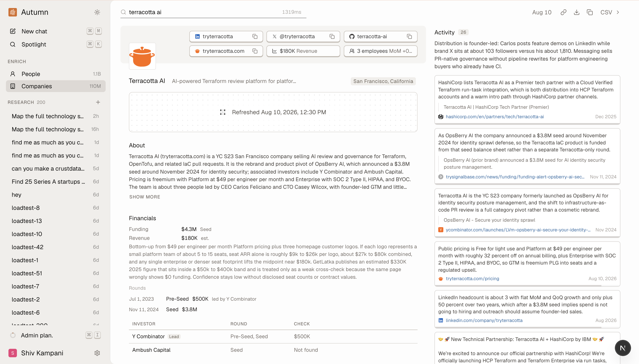Click the Ambush Capital investor row
The image size is (639, 364).
tap(273, 350)
